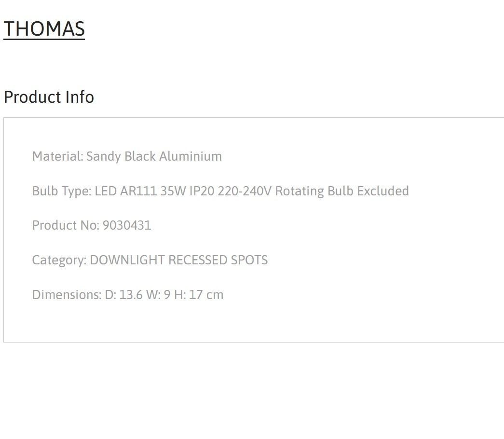
Task: Select the 220-240V voltage text
Action: [245, 191]
